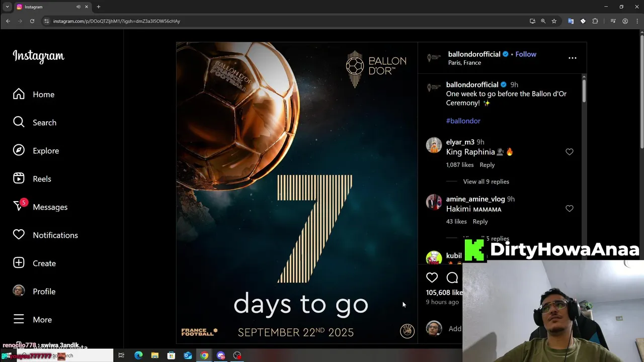The height and width of the screenshot is (362, 644).
Task: Open Chrome tab search dropdown
Action: point(7,7)
